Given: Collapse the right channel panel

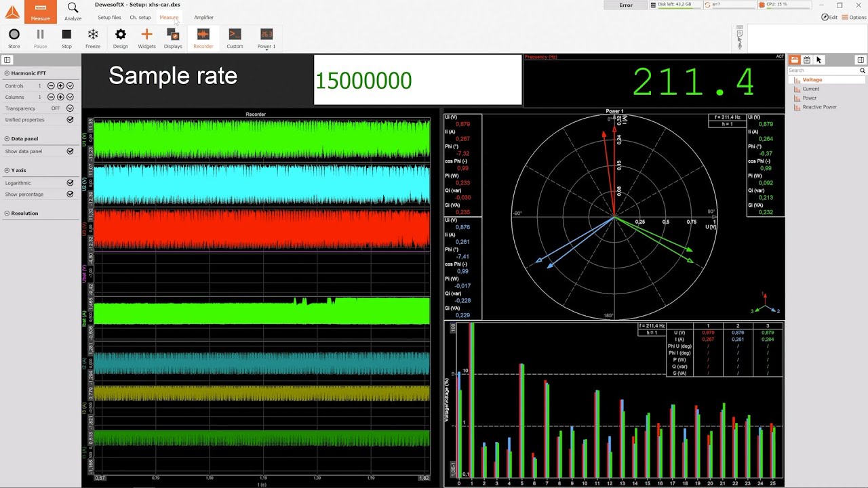Looking at the screenshot, I should pos(862,60).
